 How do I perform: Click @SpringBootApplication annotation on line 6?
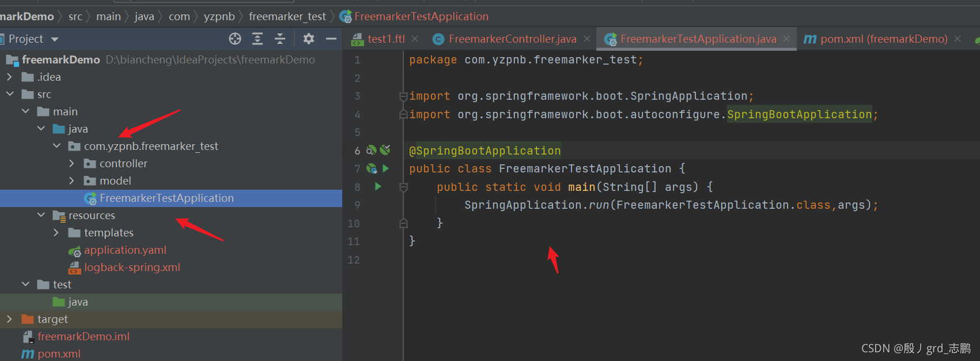coord(485,151)
